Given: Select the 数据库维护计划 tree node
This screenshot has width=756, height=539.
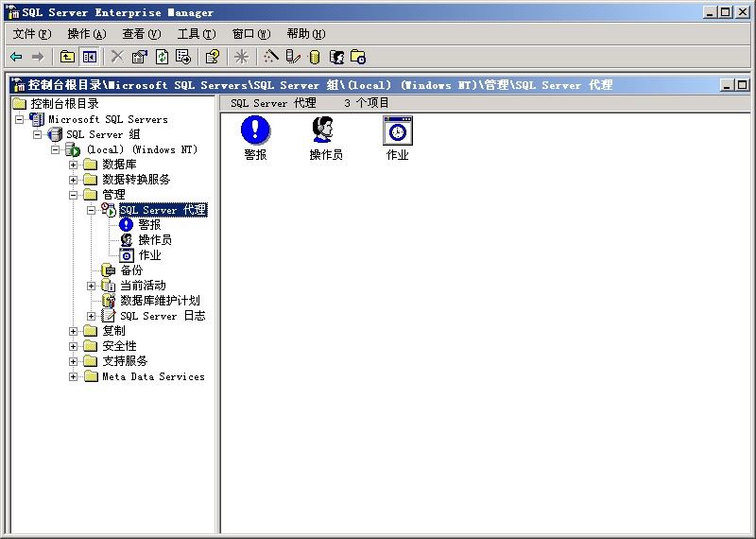Looking at the screenshot, I should click(160, 301).
